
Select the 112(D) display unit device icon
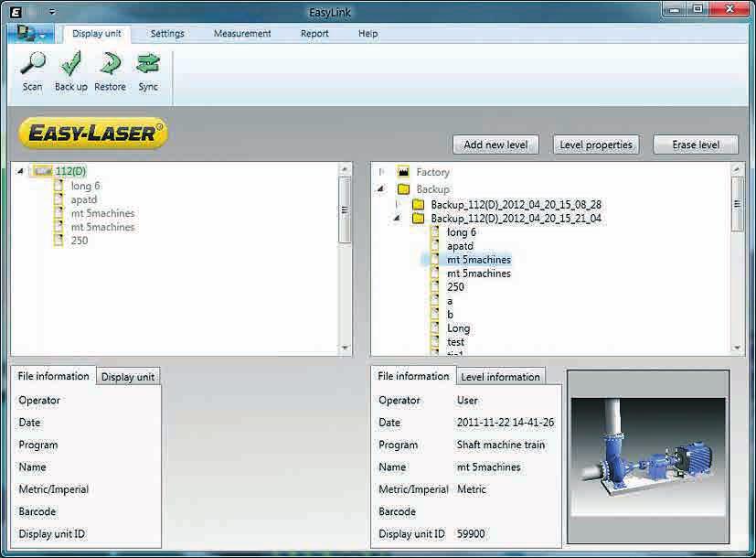coord(43,171)
